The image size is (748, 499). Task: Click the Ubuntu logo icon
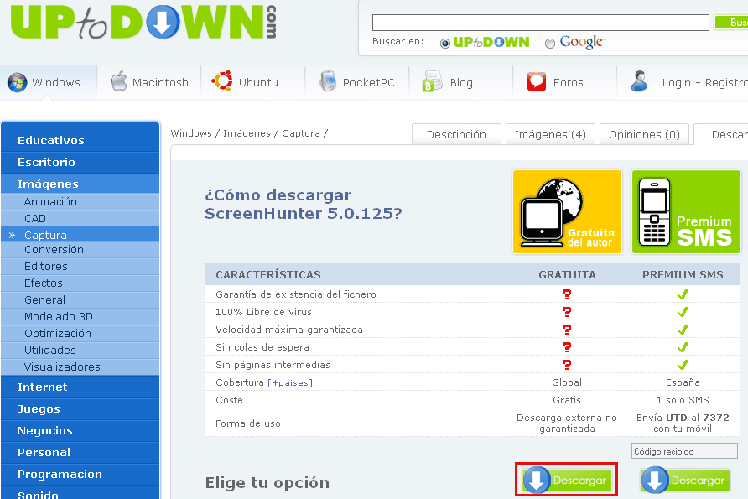coord(222,81)
